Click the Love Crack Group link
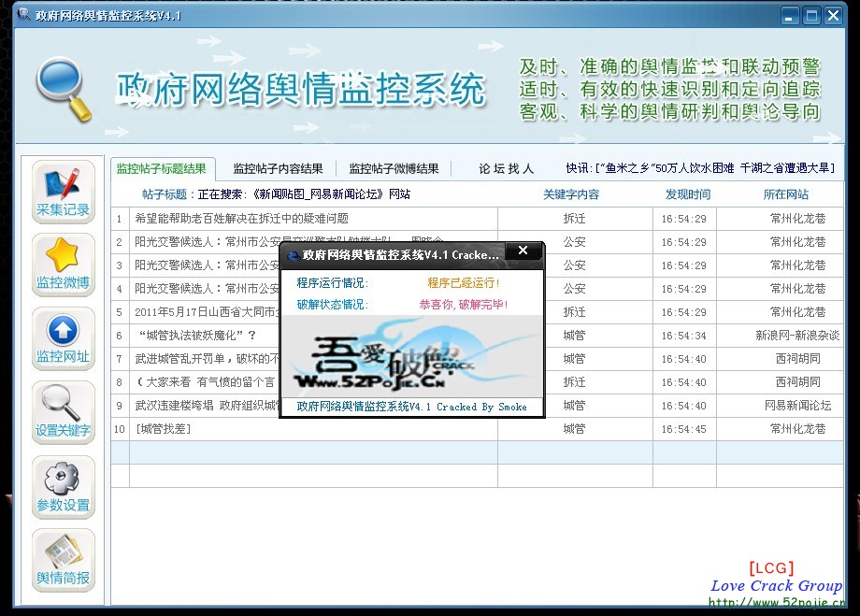This screenshot has width=860, height=616. pos(777,586)
